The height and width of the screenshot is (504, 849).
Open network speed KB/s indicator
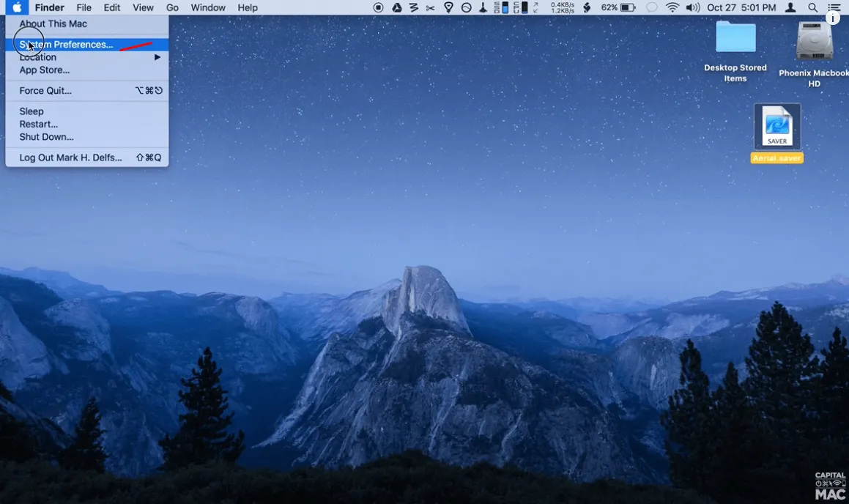pyautogui.click(x=563, y=7)
